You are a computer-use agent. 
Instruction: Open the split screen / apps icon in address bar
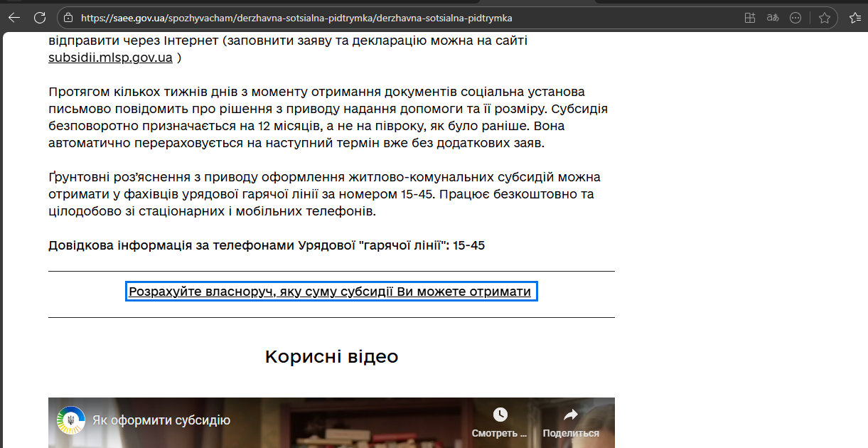tap(750, 18)
